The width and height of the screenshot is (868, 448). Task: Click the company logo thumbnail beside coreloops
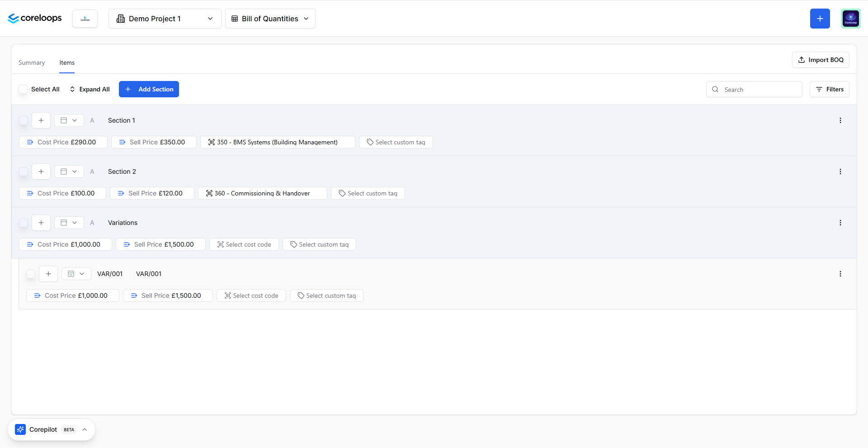tap(85, 19)
